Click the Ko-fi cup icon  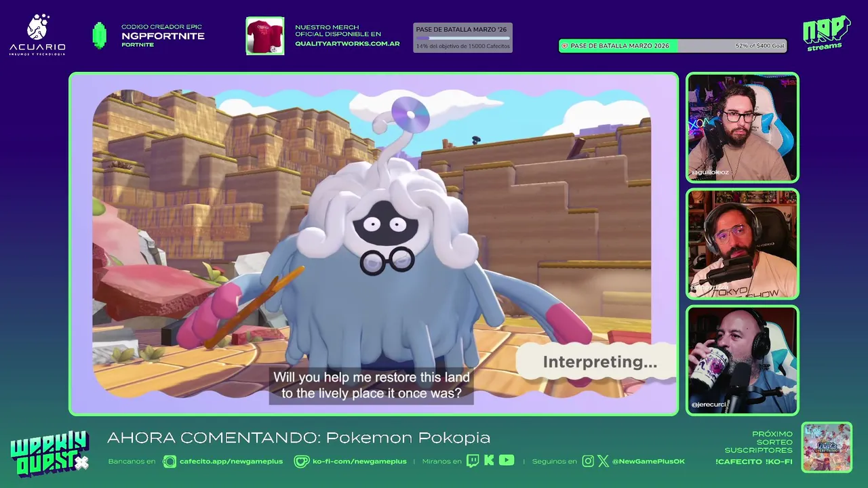(x=301, y=462)
